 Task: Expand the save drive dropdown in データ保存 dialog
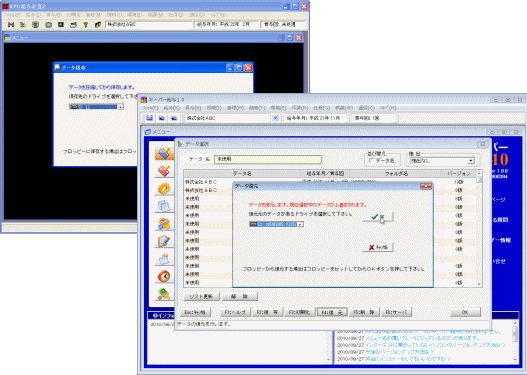pos(121,107)
